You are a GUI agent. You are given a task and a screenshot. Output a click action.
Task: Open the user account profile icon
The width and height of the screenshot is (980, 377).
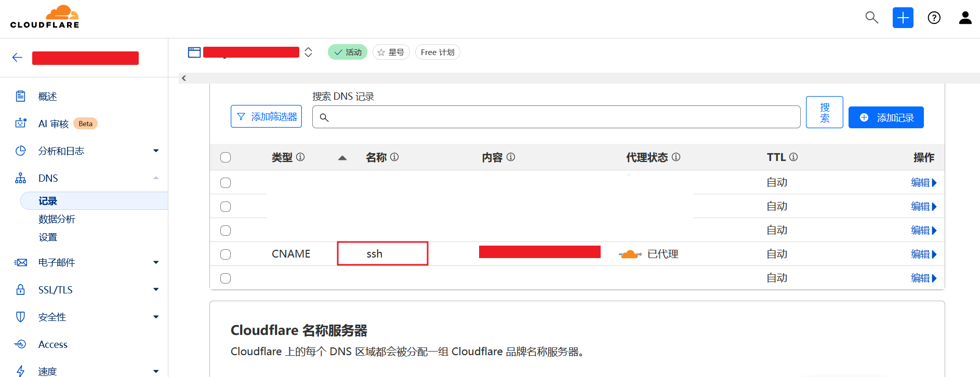tap(965, 18)
